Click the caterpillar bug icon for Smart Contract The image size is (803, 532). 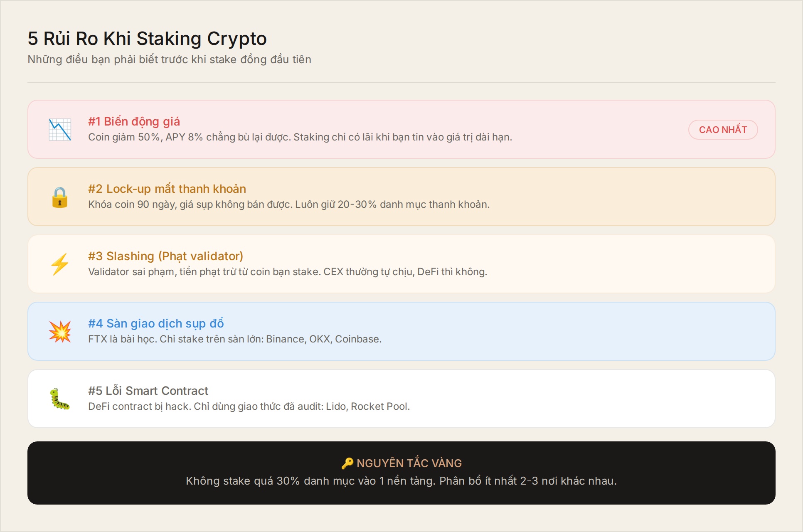60,399
